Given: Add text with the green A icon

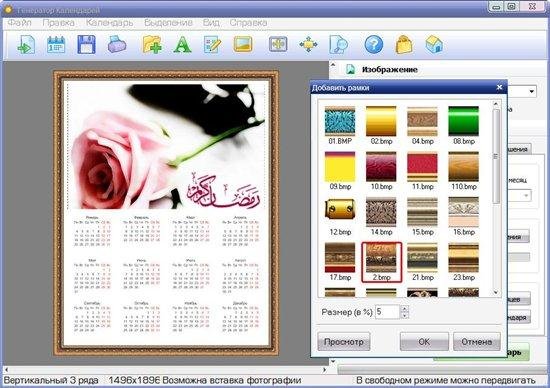Looking at the screenshot, I should point(182,45).
